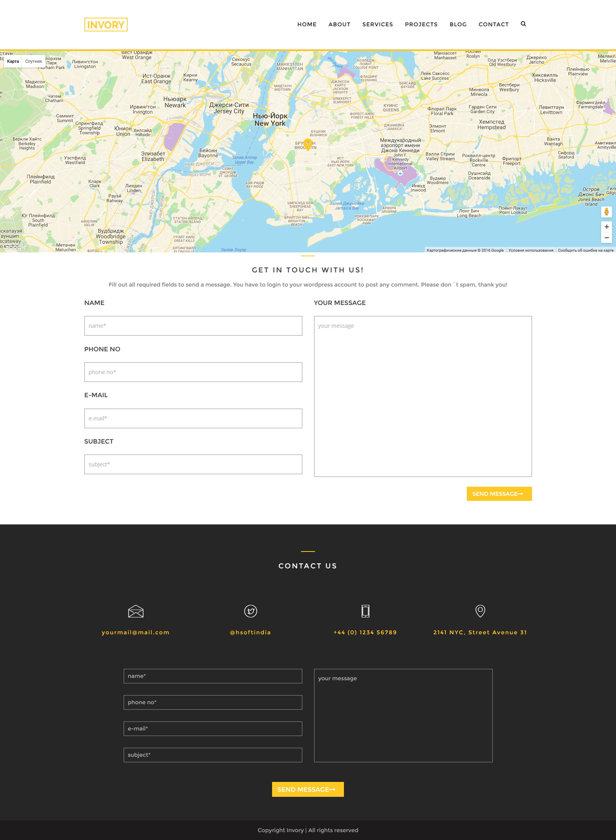The image size is (616, 840).
Task: Open the @hsoftindia Twitter handle
Action: 250,632
